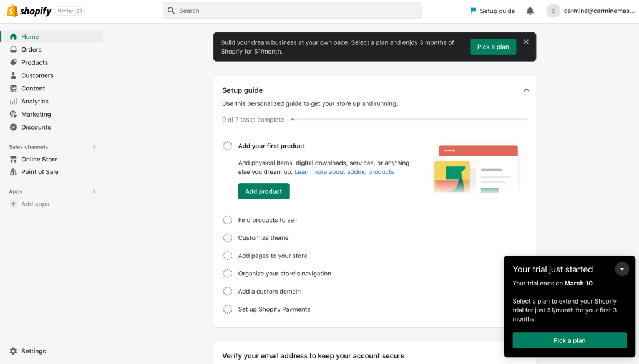The height and width of the screenshot is (364, 639).
Task: Click the Online Store storefront icon
Action: click(x=14, y=159)
